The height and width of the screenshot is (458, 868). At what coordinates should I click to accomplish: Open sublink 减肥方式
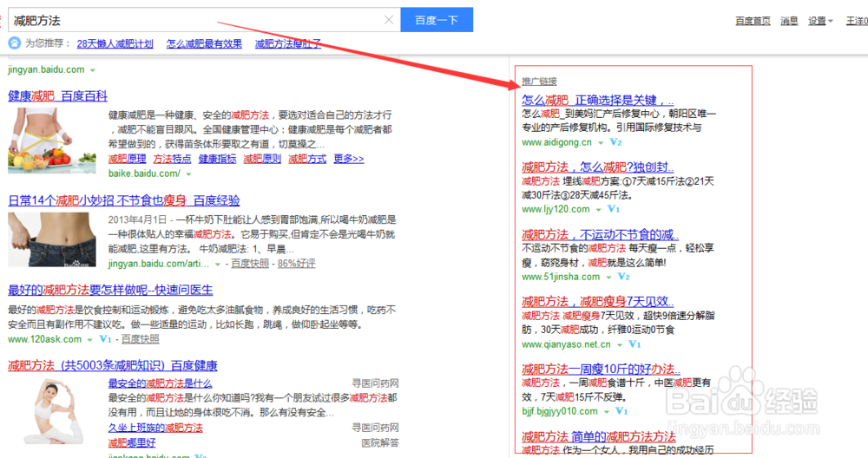(x=307, y=159)
